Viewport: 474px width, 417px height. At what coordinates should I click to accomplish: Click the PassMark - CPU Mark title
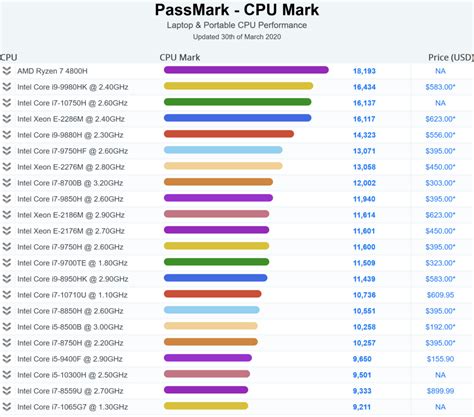point(237,10)
